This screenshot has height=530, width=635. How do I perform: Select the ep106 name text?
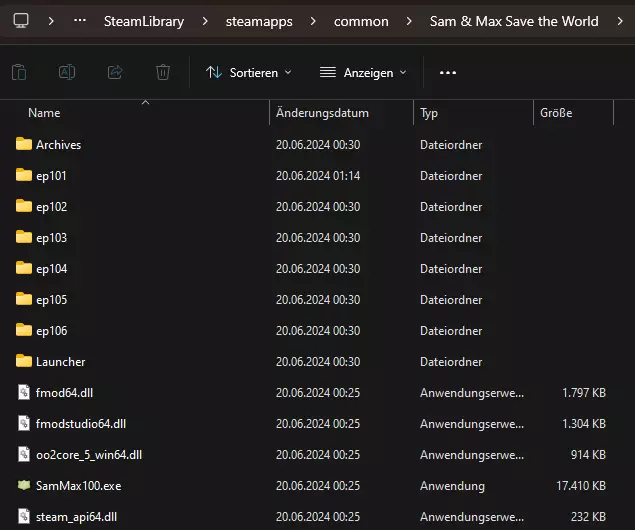pyautogui.click(x=51, y=331)
